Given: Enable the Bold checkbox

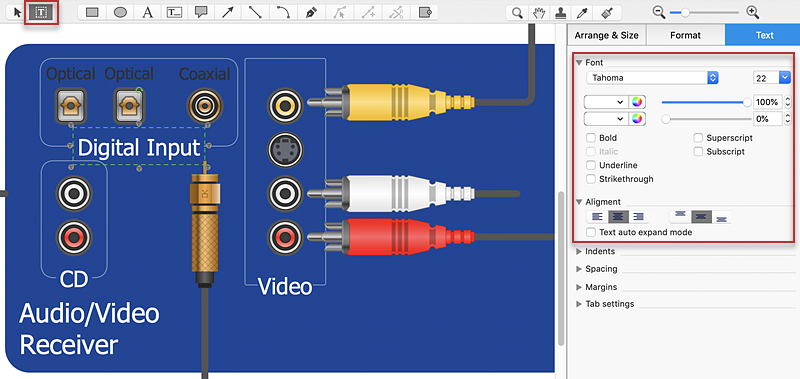Looking at the screenshot, I should 591,138.
